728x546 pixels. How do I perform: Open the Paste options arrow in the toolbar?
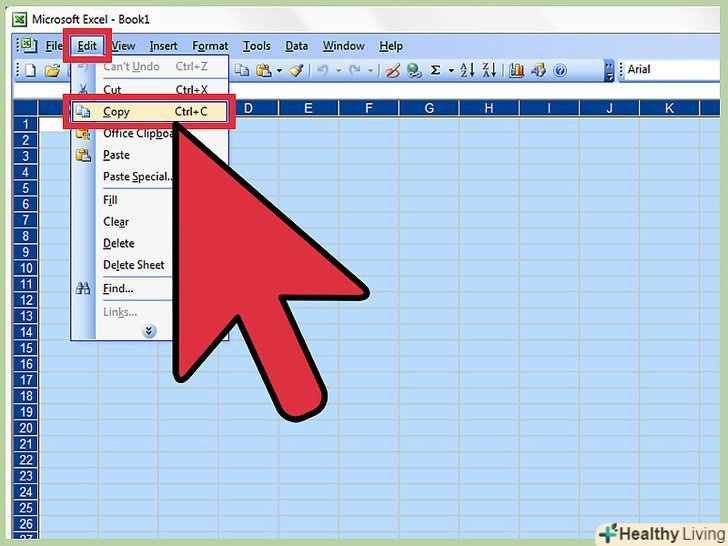point(279,71)
